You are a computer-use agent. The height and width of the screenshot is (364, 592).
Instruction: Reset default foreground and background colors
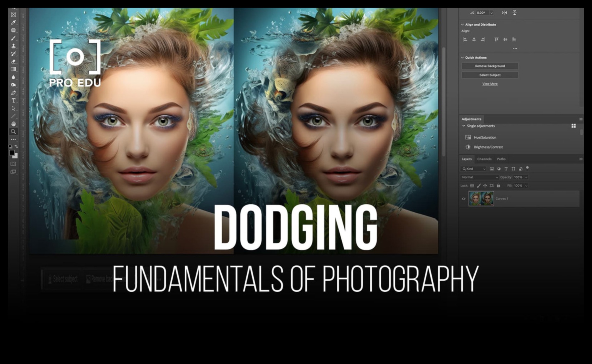10,146
